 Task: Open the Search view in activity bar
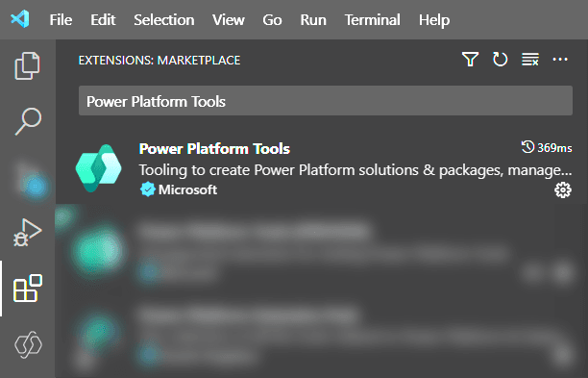point(28,121)
